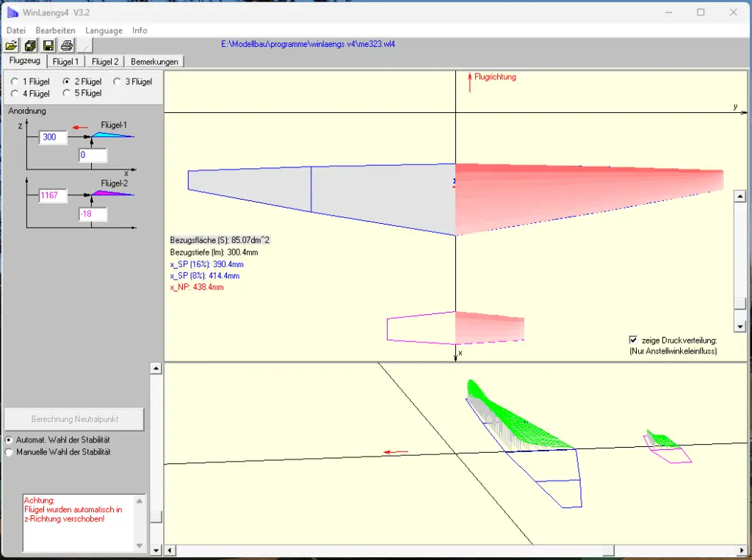Select the 1 Flügel radio option
This screenshot has height=560, width=752.
click(15, 81)
